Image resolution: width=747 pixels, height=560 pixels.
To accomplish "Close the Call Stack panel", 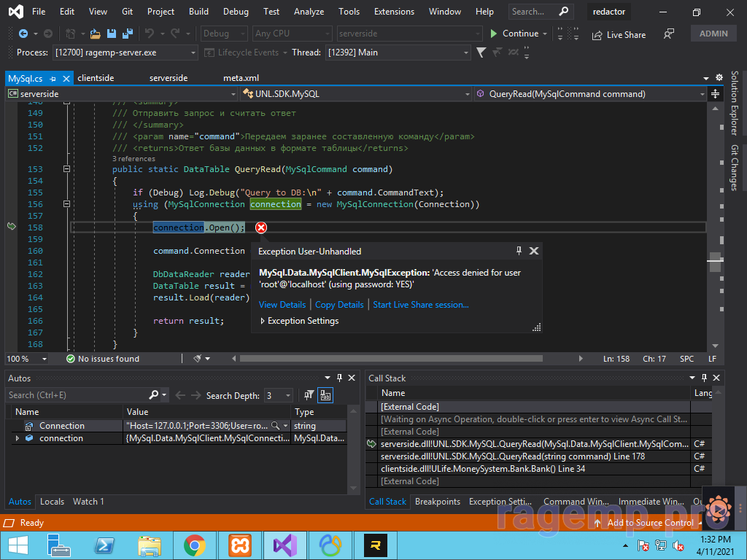I will (716, 378).
